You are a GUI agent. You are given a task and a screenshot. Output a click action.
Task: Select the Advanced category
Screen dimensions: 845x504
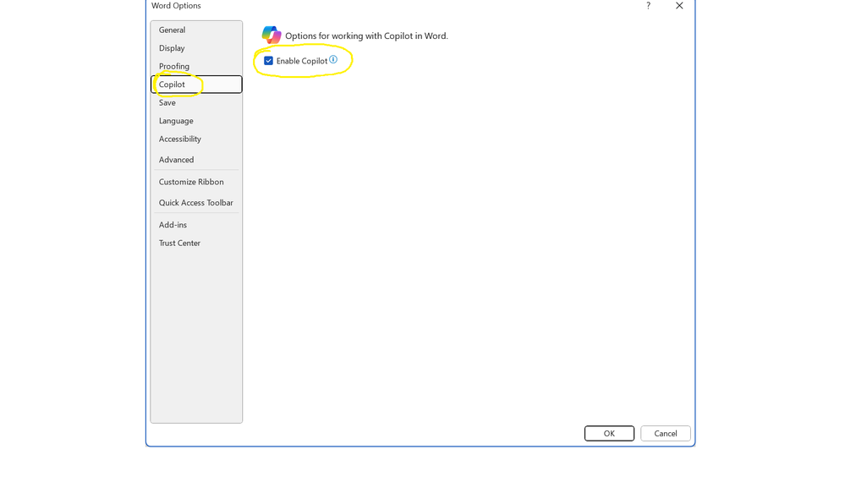(x=196, y=160)
